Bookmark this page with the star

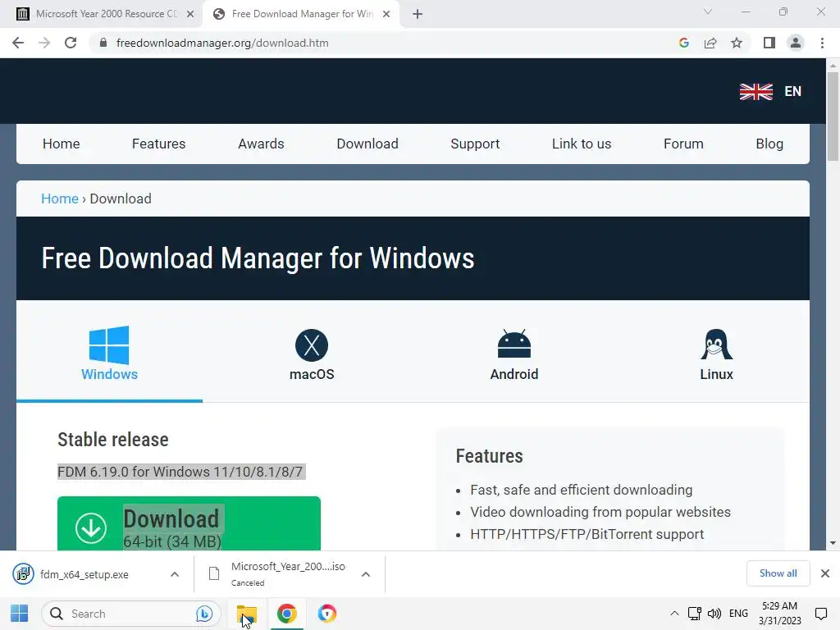pos(737,43)
